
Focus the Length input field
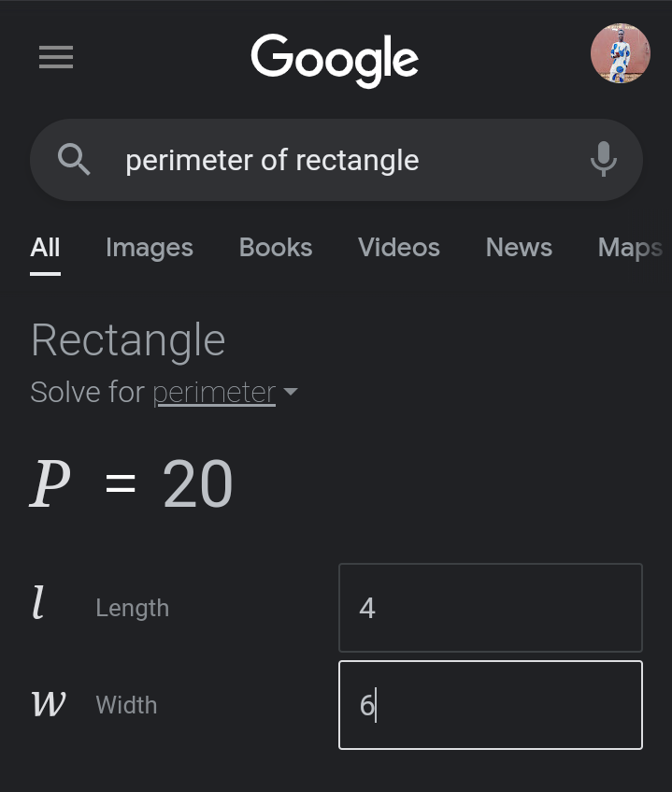pyautogui.click(x=490, y=608)
